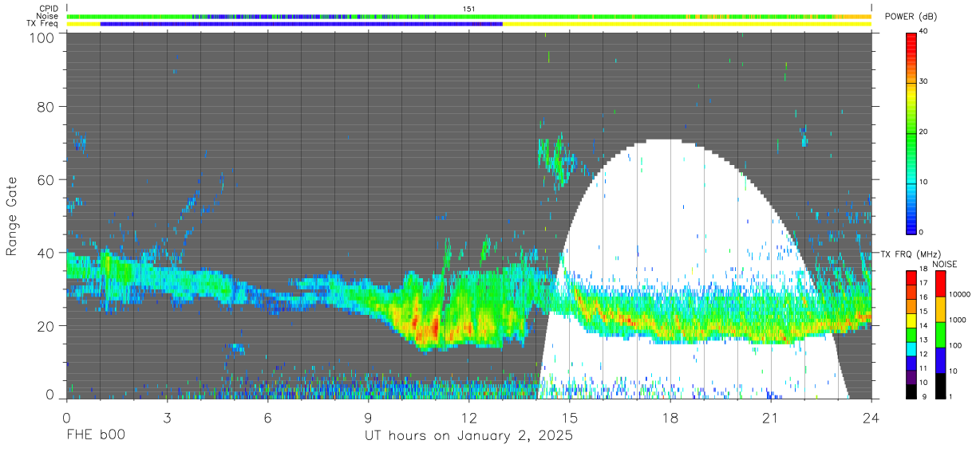Screen dimensions: 980x452
Task: Click the TX FRQ (MHz) color scale bar
Action: [911, 333]
